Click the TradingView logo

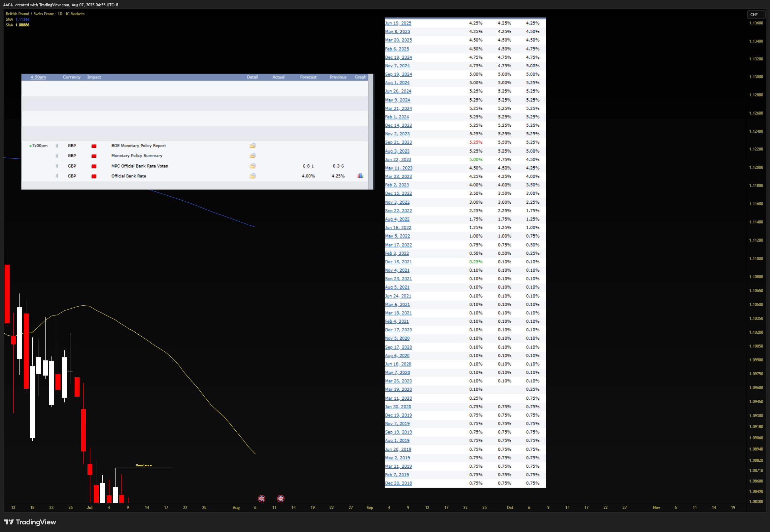click(30, 522)
